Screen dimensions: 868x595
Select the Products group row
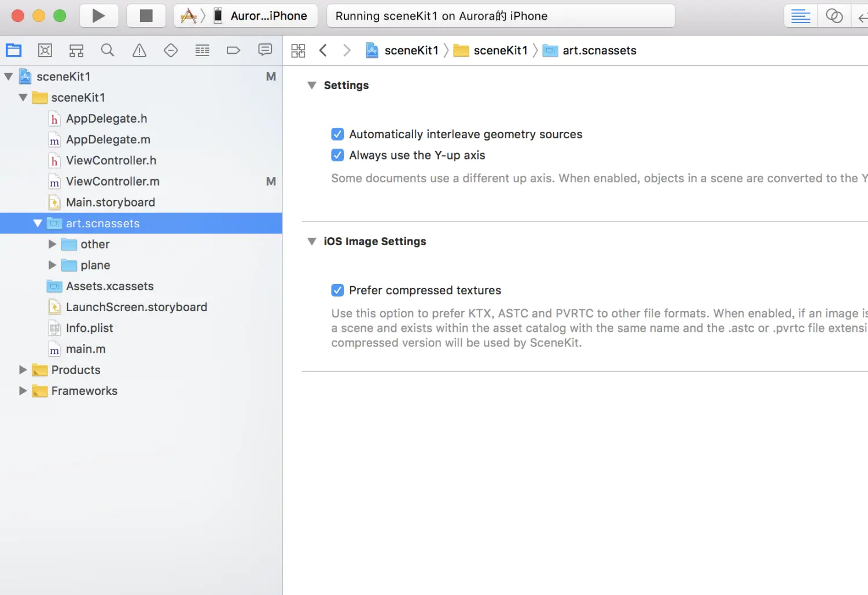[x=141, y=369]
